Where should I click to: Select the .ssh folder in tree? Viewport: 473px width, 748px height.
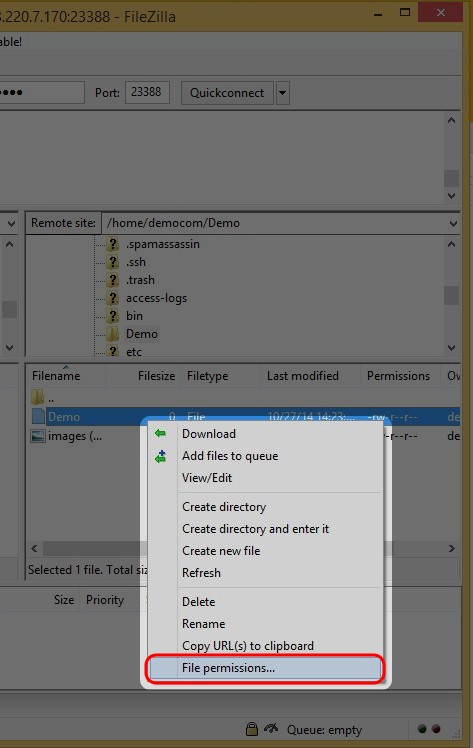tap(136, 262)
